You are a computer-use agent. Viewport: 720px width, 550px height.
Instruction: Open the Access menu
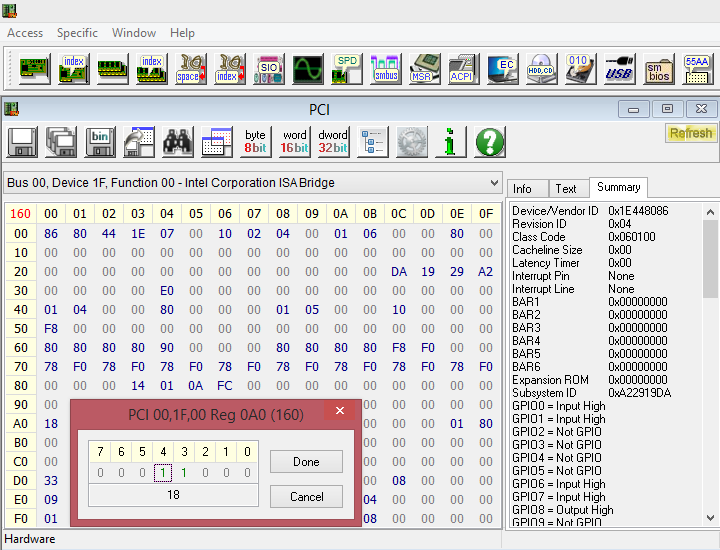click(x=25, y=33)
